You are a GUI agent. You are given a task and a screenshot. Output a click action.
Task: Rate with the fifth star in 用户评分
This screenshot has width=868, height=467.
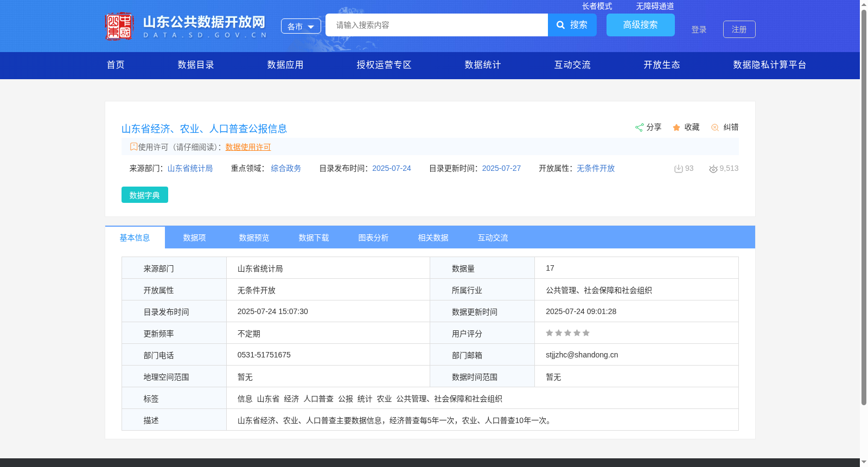586,333
